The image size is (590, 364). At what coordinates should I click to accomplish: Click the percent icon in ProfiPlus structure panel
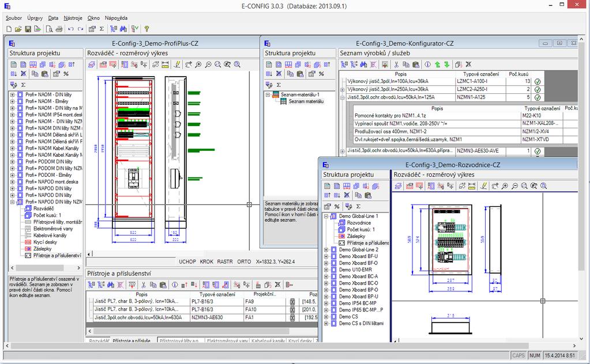pos(66,74)
